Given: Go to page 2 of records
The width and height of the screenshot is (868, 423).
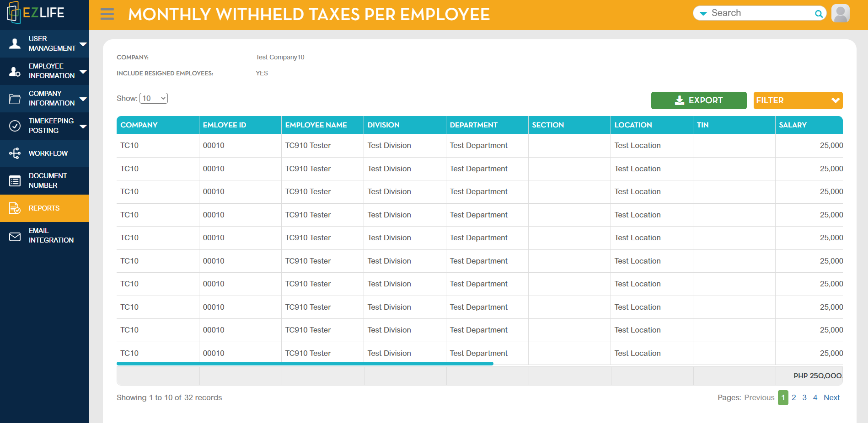Looking at the screenshot, I should click(x=793, y=397).
